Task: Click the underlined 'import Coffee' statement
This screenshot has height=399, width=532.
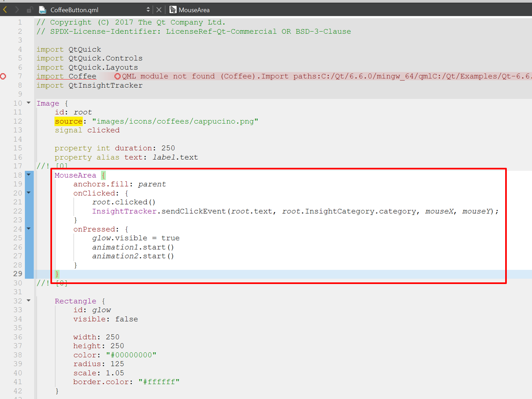Action: pyautogui.click(x=66, y=76)
